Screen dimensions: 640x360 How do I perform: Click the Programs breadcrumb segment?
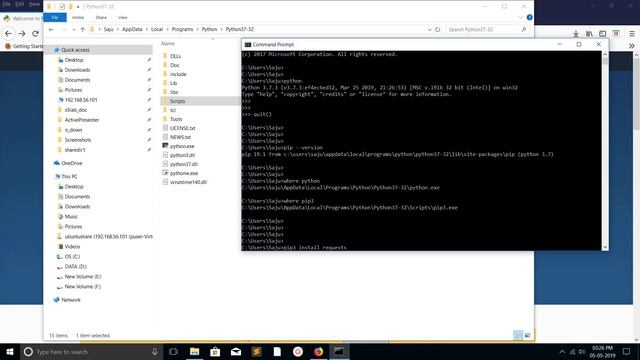(182, 29)
